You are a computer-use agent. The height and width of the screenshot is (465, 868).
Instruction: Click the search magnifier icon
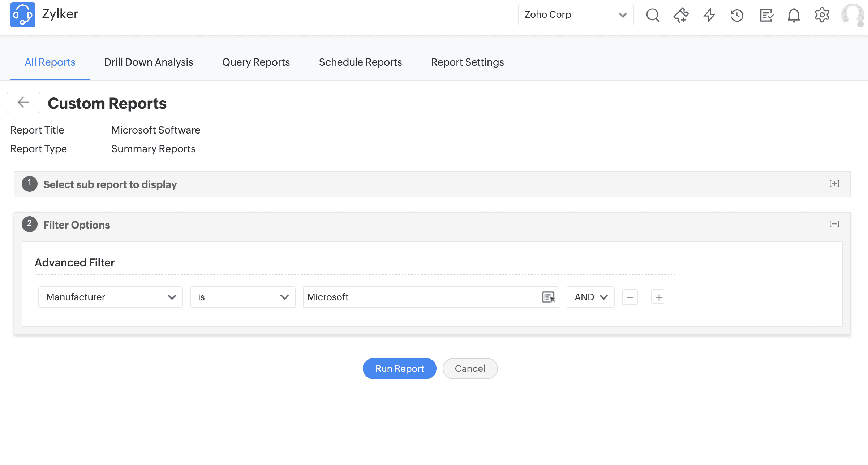coord(653,15)
